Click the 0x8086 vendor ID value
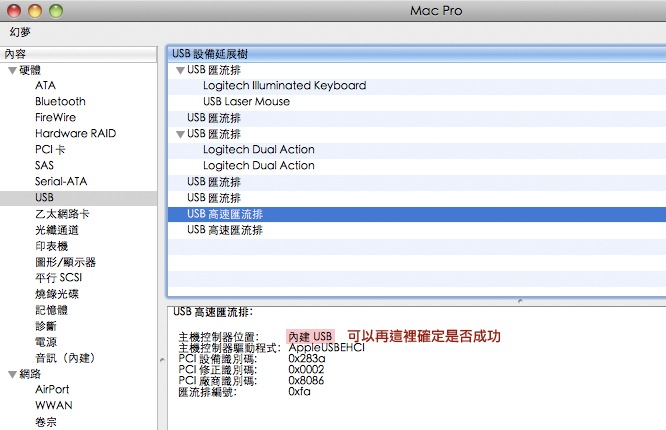This screenshot has width=666, height=430. pos(306,380)
